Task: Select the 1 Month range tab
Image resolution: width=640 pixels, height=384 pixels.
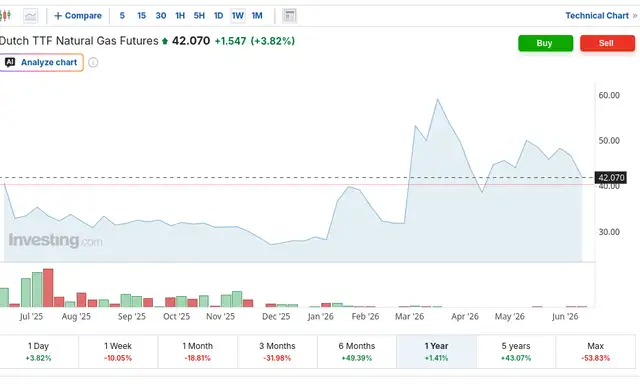Action: [x=198, y=351]
